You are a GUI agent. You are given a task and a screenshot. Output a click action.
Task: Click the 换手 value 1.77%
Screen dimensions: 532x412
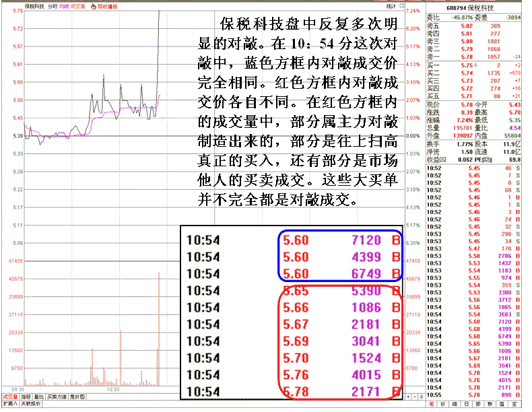465,144
